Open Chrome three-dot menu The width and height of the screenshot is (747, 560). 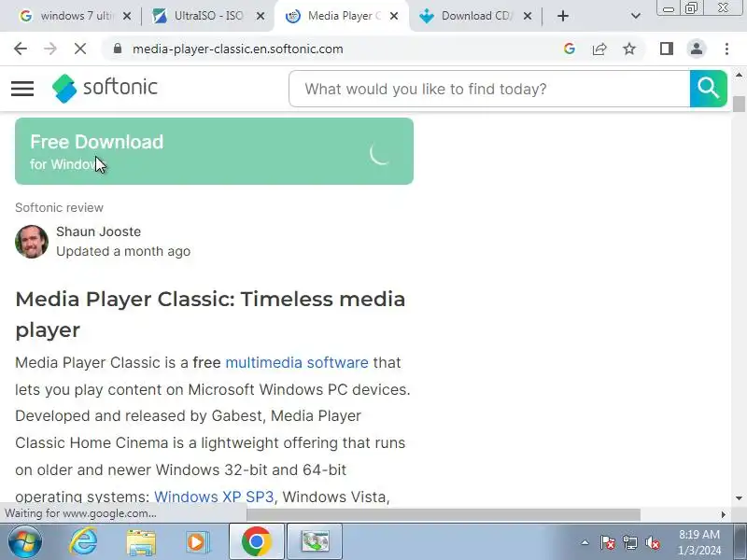pos(726,49)
